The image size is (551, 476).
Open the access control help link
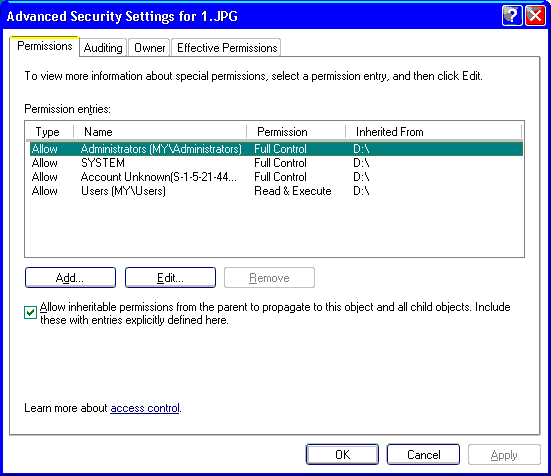pyautogui.click(x=145, y=408)
